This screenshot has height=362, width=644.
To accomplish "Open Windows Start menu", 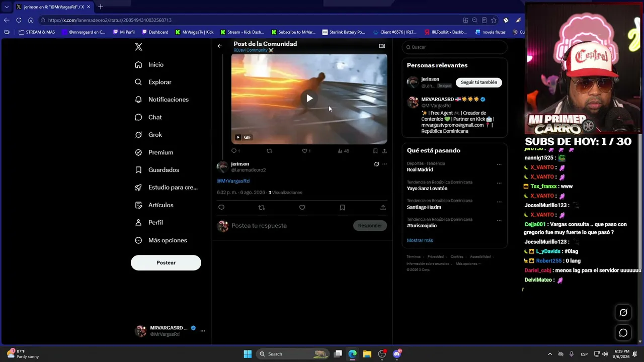I will tap(248, 354).
